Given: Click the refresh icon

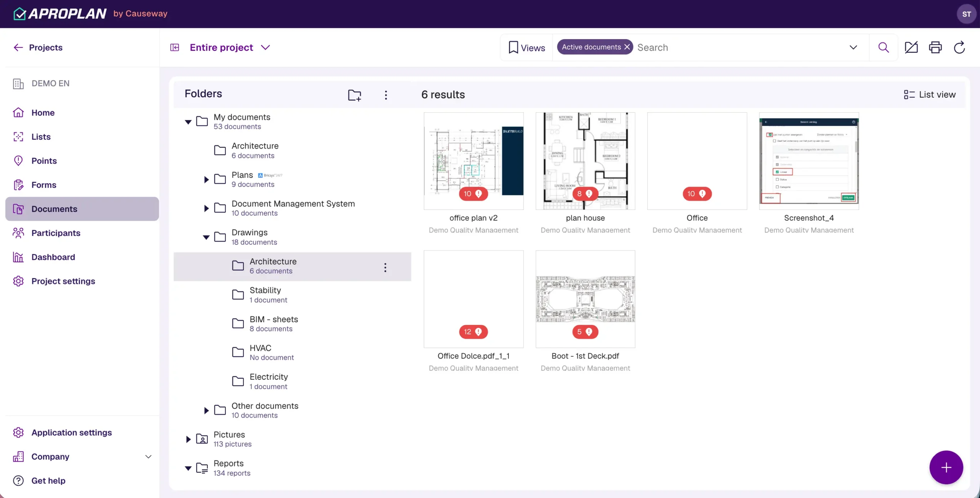Looking at the screenshot, I should click(959, 48).
